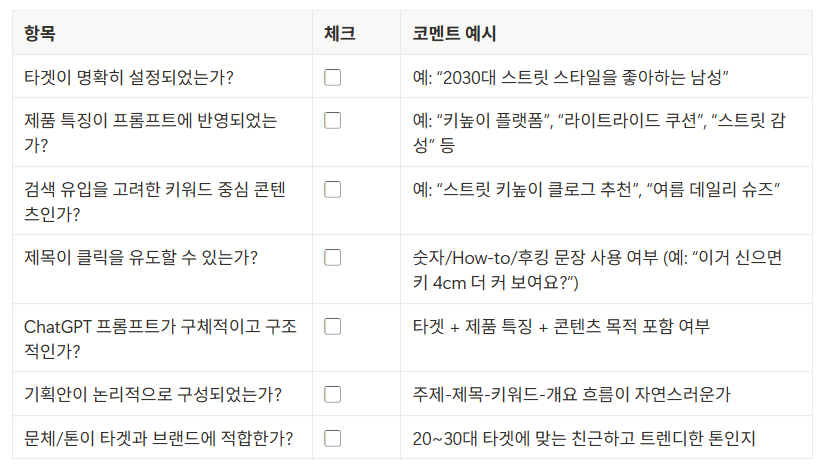Check the box for 검색 유입을 고려한 키워드 row

[x=332, y=190]
